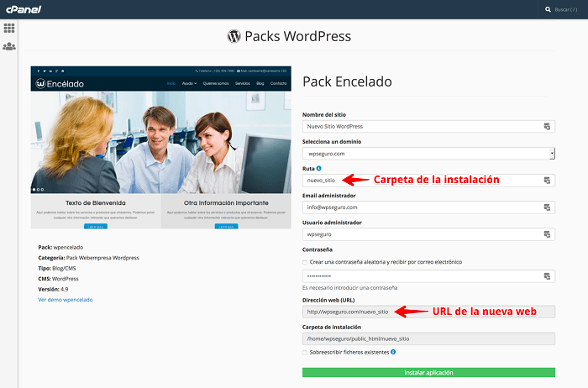This screenshot has width=588, height=388.
Task: Click the Usuario administrador input
Action: (x=428, y=234)
